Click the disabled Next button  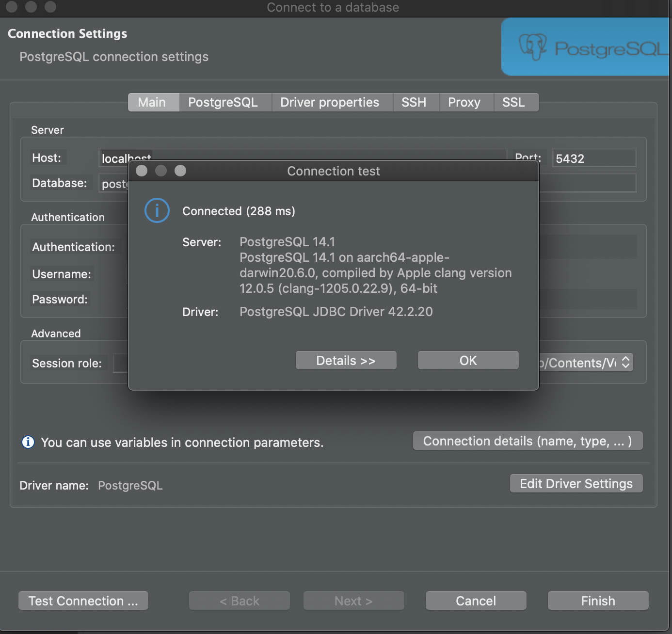(x=354, y=601)
